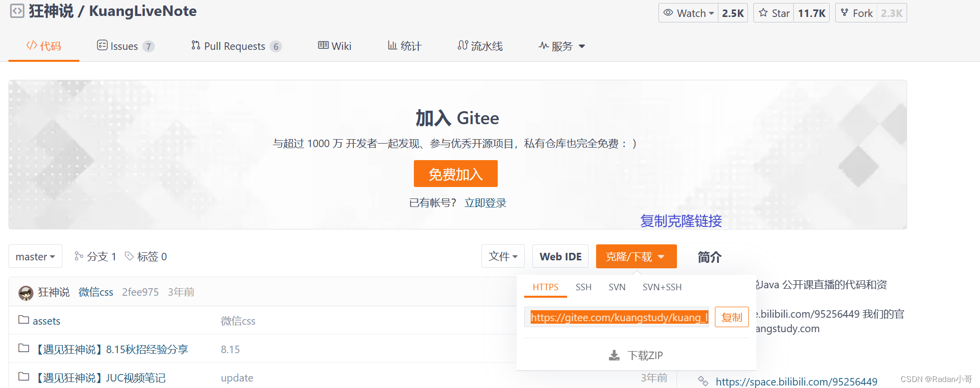The image size is (980, 388).
Task: Expand the Watch dropdown arrow
Action: pos(711,13)
